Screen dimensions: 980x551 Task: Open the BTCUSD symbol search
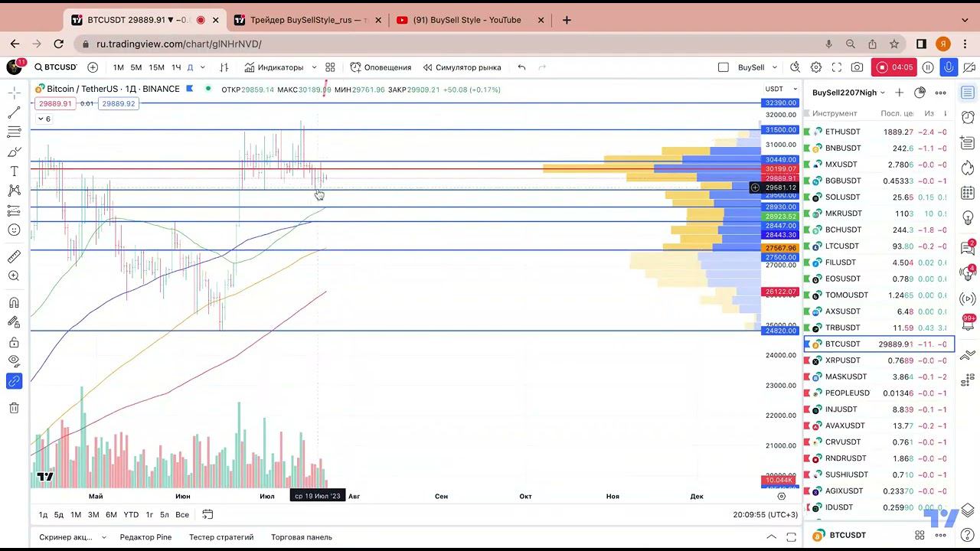pyautogui.click(x=55, y=67)
